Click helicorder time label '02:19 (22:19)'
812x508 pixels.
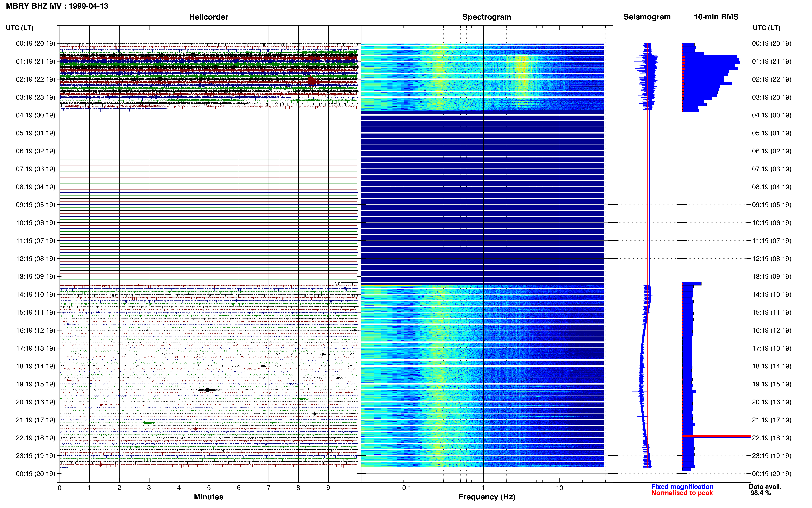[x=35, y=79]
